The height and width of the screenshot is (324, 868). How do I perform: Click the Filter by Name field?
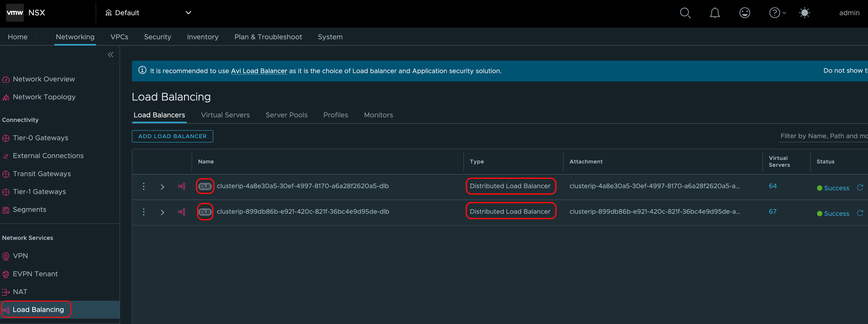[x=822, y=136]
